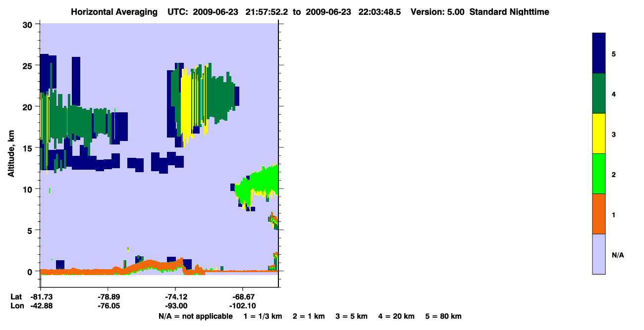Click the '3 = 5 km' legend note
This screenshot has height=330, width=644.
pyautogui.click(x=352, y=316)
